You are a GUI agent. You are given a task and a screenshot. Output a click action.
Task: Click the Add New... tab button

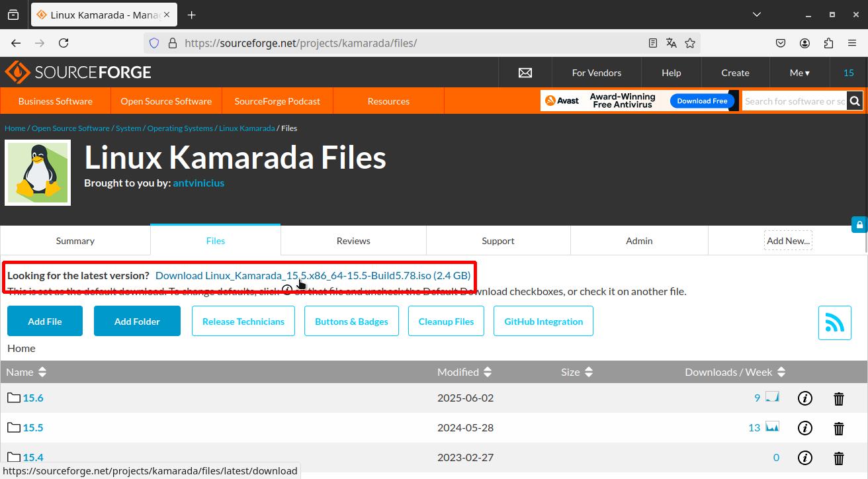pos(788,241)
